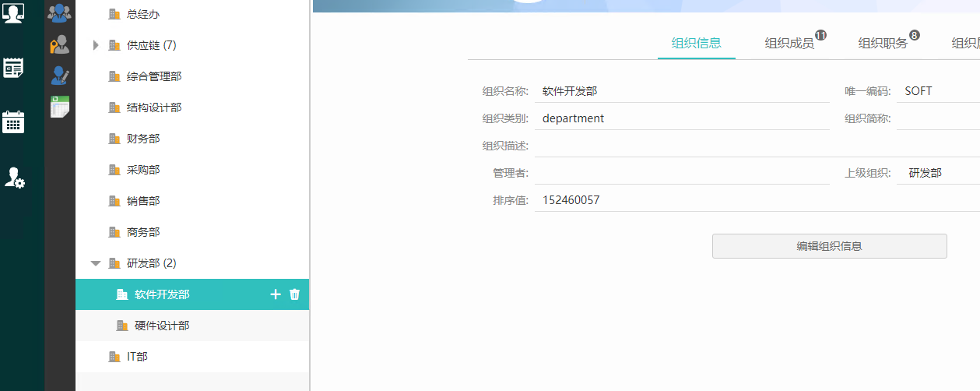Switch to the 组织成员 tab
This screenshot has width=980, height=391.
(x=790, y=43)
